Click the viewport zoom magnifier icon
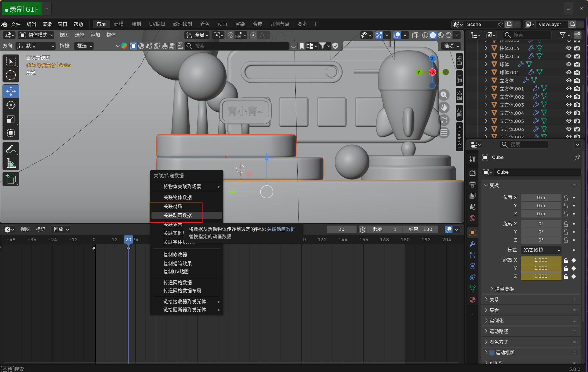This screenshot has height=372, width=588. (x=444, y=95)
